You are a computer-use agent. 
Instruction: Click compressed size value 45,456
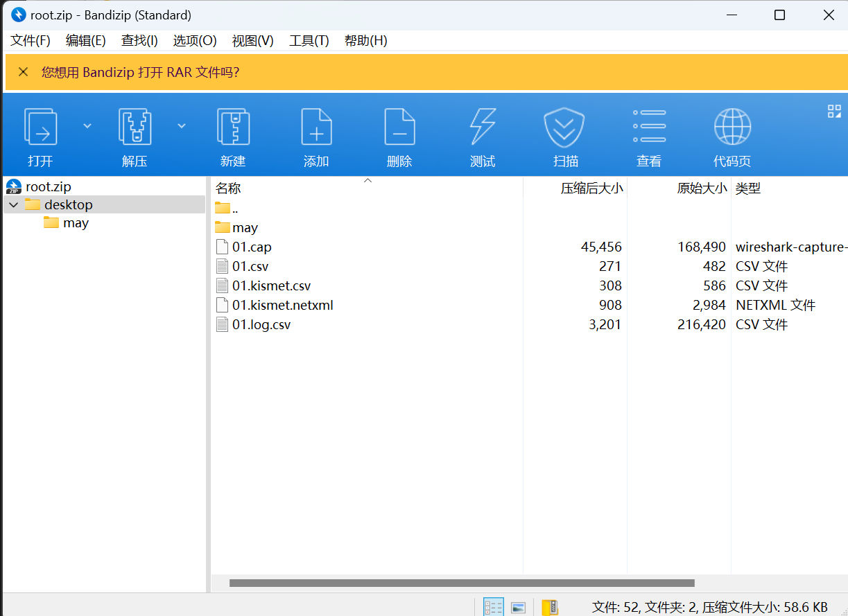point(601,247)
